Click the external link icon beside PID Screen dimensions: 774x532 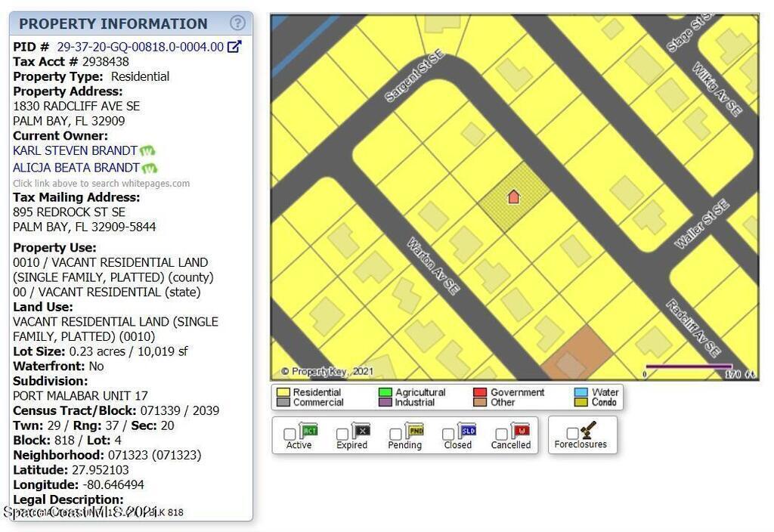click(x=234, y=47)
